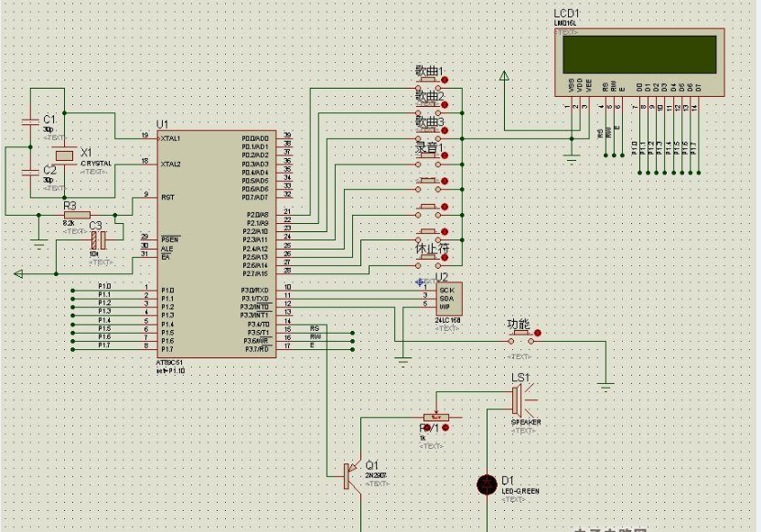761x532 pixels.
Task: Click power terminal arrow beside LCD1
Action: click(x=504, y=76)
